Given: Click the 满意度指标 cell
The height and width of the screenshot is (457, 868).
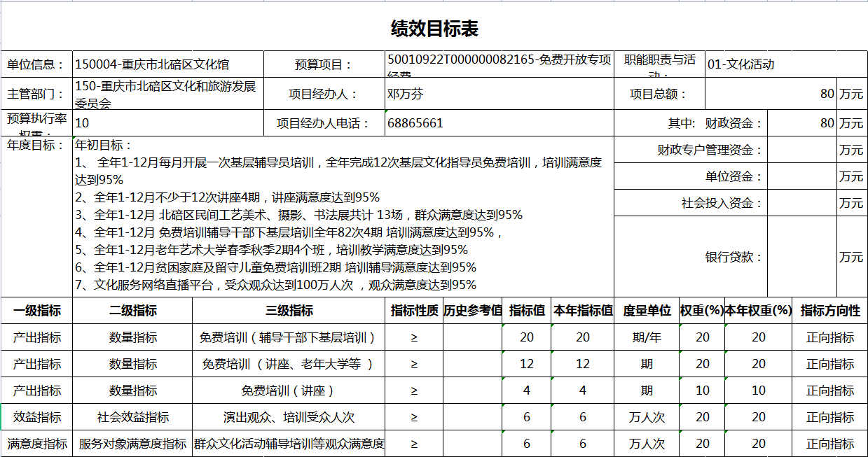Looking at the screenshot, I should click(36, 444).
